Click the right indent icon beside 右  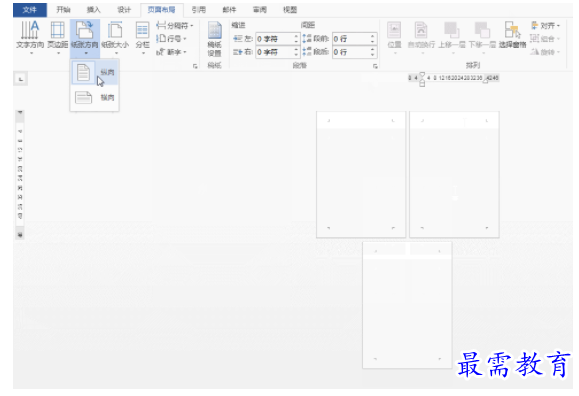(238, 52)
